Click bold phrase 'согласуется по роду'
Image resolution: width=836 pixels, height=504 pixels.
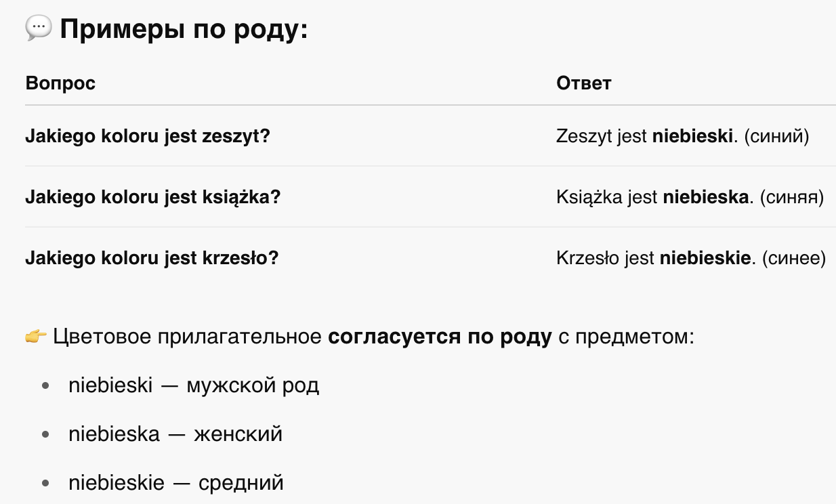coord(440,337)
